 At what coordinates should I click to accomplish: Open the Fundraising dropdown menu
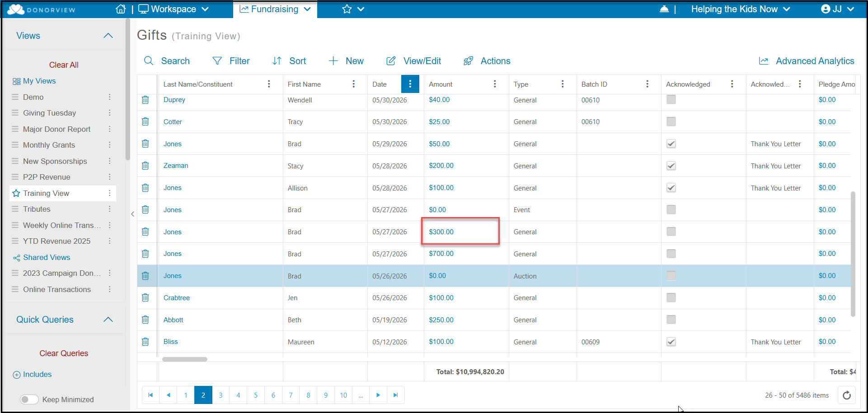pyautogui.click(x=275, y=9)
